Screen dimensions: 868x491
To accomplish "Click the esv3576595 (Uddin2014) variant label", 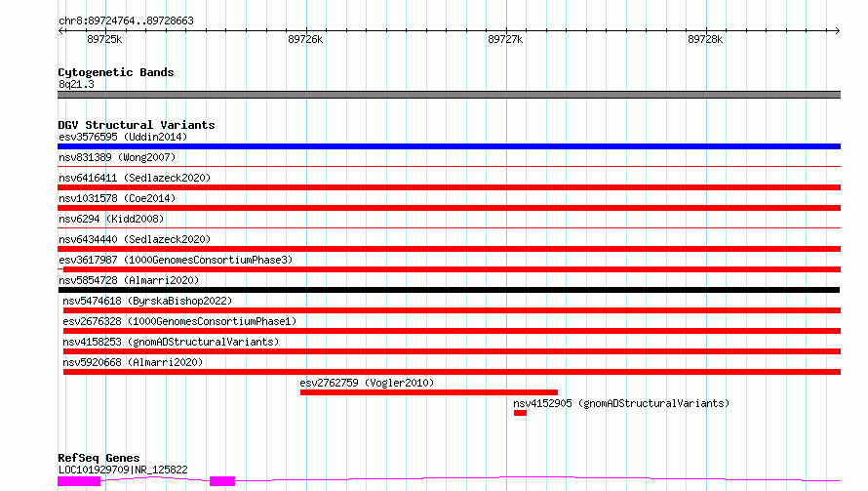I will click(x=123, y=137).
